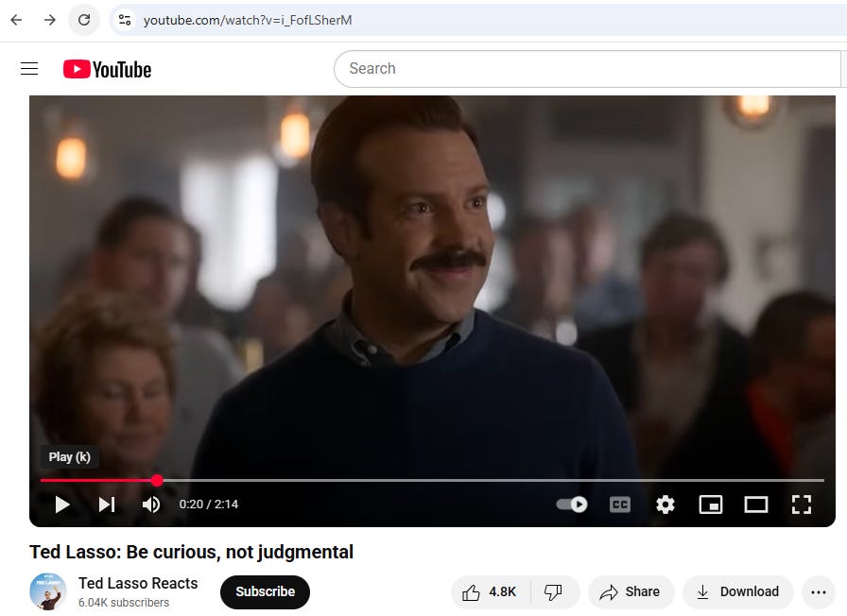847x616 pixels.
Task: Click the video title 'Ted Lasso: Be curious, not judgmental'
Action: (x=191, y=552)
